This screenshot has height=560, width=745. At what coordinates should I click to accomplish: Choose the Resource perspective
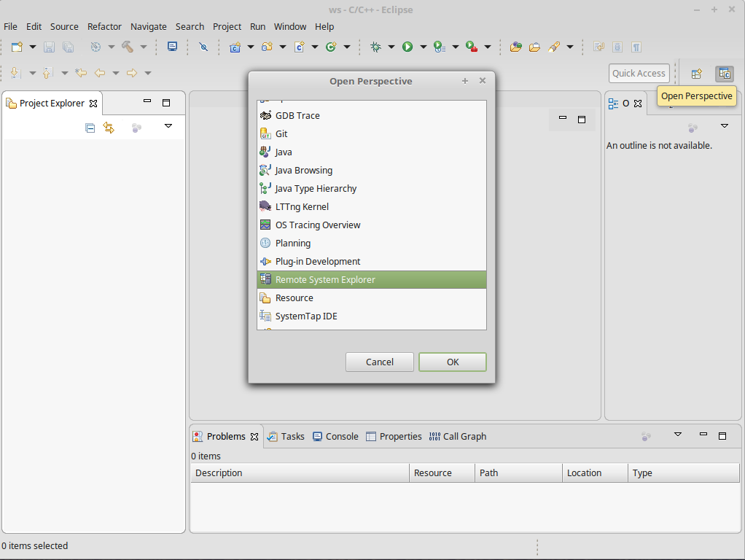[372, 298]
